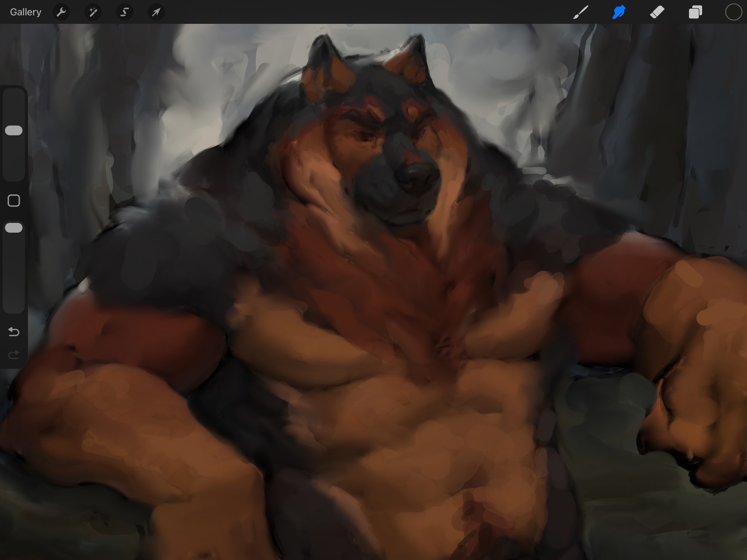Tap the redo arrow

(x=14, y=354)
